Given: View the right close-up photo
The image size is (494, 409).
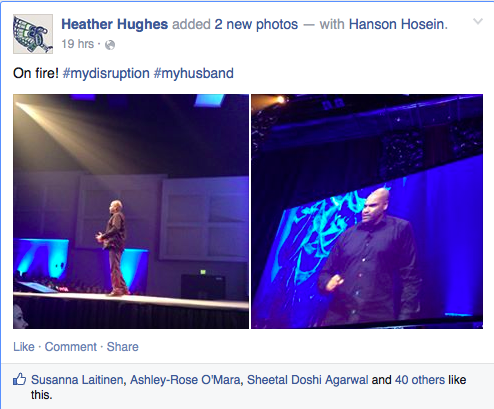Looking at the screenshot, I should click(x=367, y=211).
